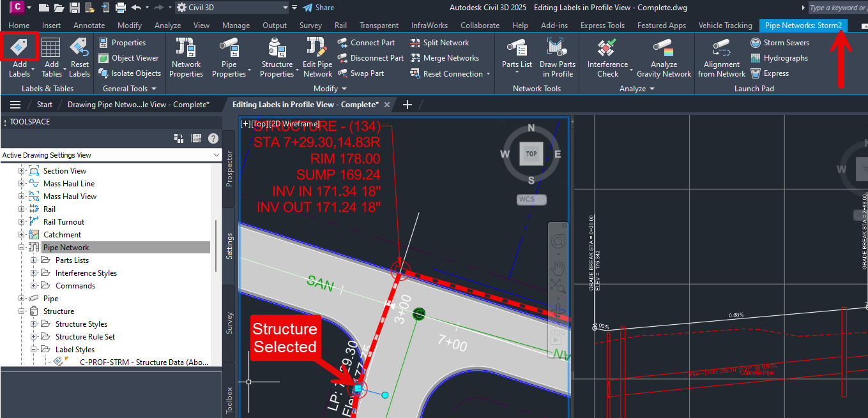Image resolution: width=868 pixels, height=418 pixels.
Task: Expand the Modify panel dropdown
Action: [330, 89]
